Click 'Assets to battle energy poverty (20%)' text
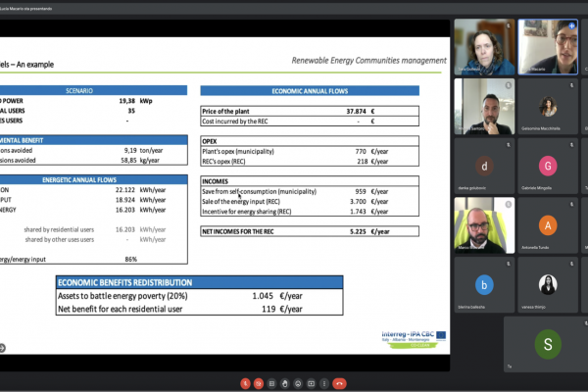This screenshot has width=588, height=392. point(122,296)
